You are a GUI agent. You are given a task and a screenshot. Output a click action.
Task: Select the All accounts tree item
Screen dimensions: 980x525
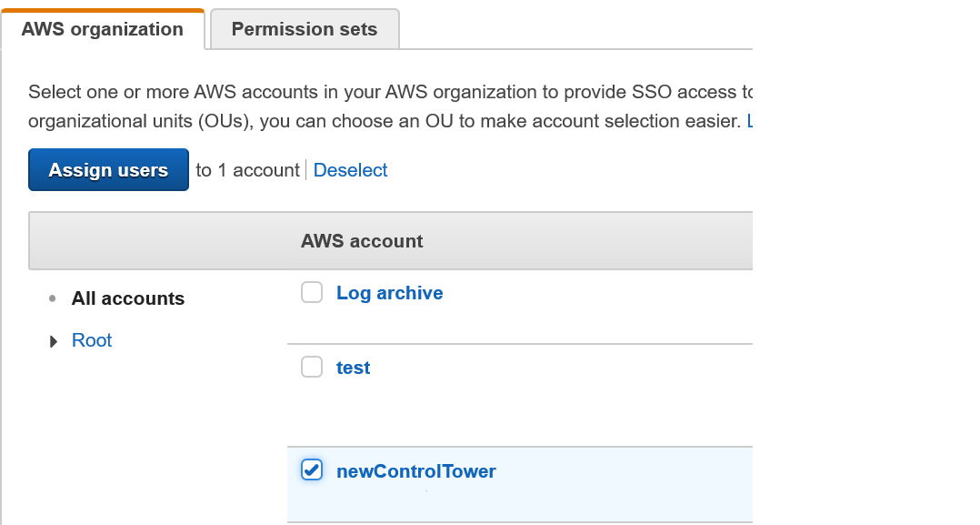click(x=127, y=298)
